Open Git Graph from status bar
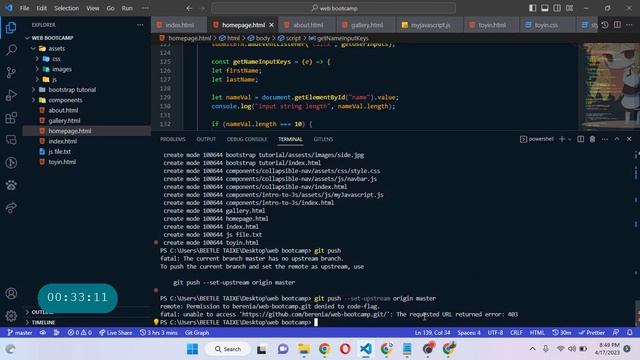The width and height of the screenshot is (640, 360). pyautogui.click(x=197, y=333)
